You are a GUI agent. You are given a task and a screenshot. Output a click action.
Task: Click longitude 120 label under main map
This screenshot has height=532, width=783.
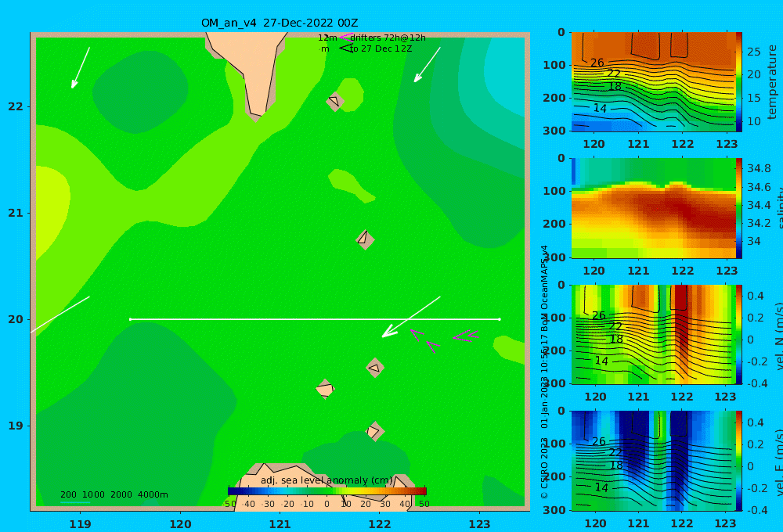click(180, 524)
